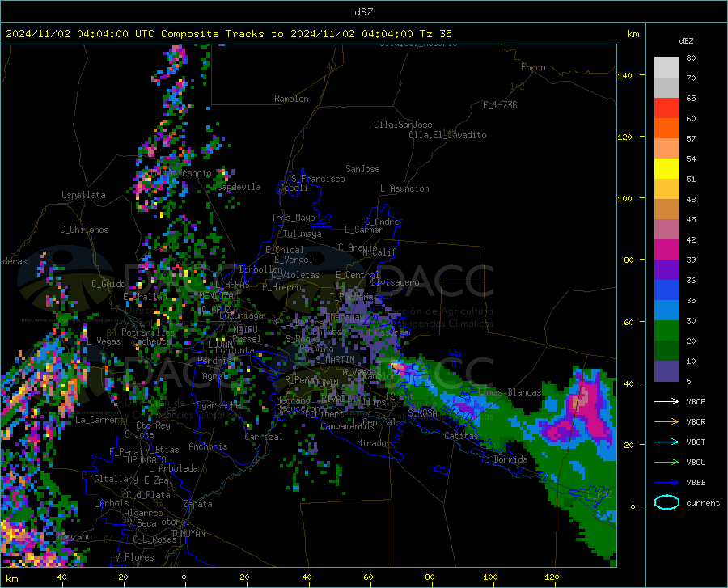Click the SanJose map label

[x=362, y=169]
